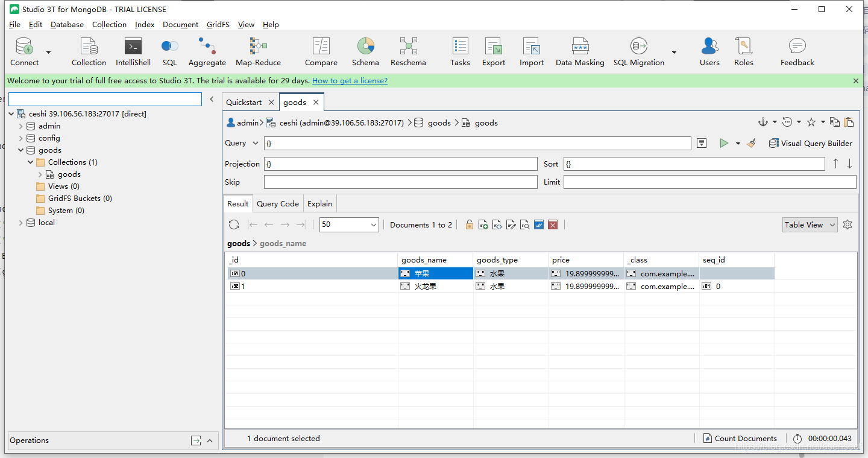Screen dimensions: 868x458
Task: Open the Roles manager
Action: coord(743,52)
